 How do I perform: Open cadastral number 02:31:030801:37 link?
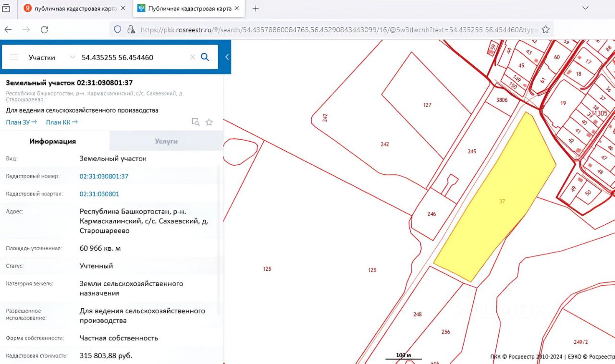point(104,176)
